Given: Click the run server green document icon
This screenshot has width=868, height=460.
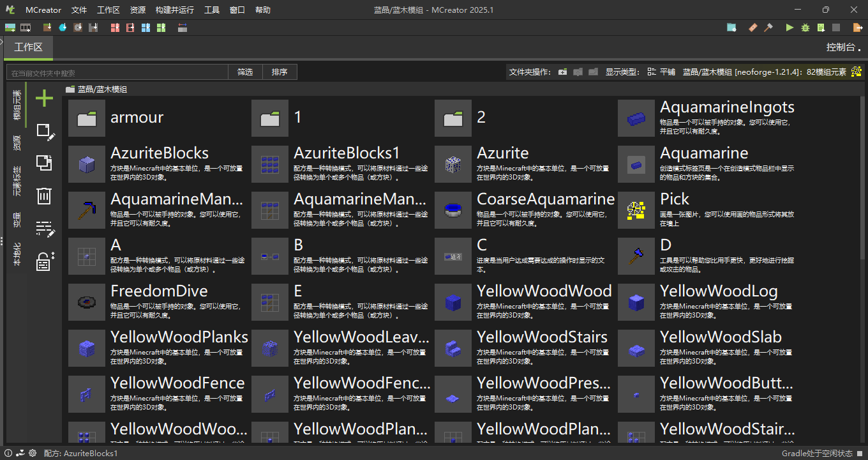Looking at the screenshot, I should [x=821, y=27].
